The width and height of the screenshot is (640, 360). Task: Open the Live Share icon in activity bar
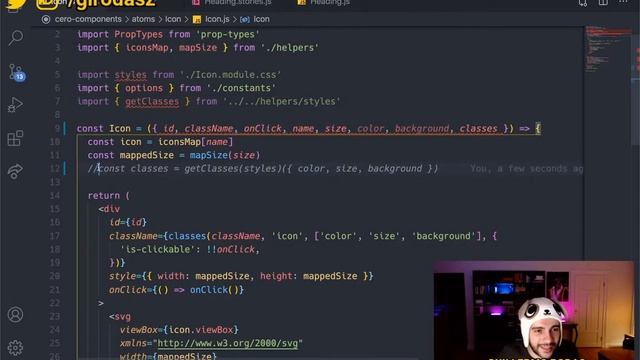click(15, 171)
